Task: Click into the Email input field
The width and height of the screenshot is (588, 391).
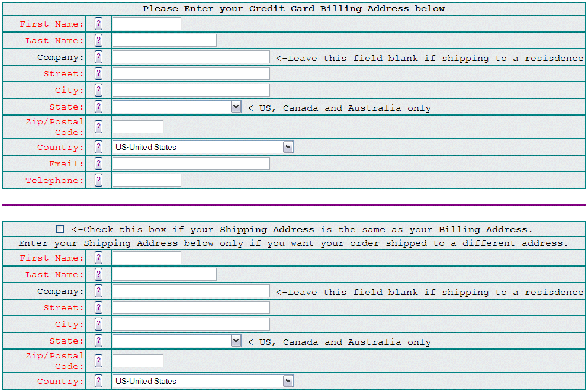Action: pos(191,164)
